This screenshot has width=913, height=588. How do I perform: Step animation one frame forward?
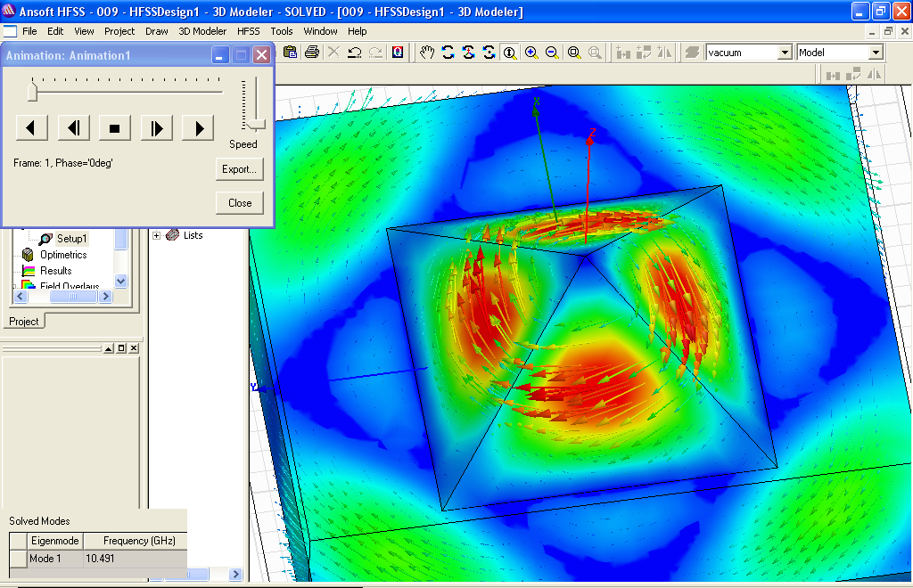(x=157, y=128)
